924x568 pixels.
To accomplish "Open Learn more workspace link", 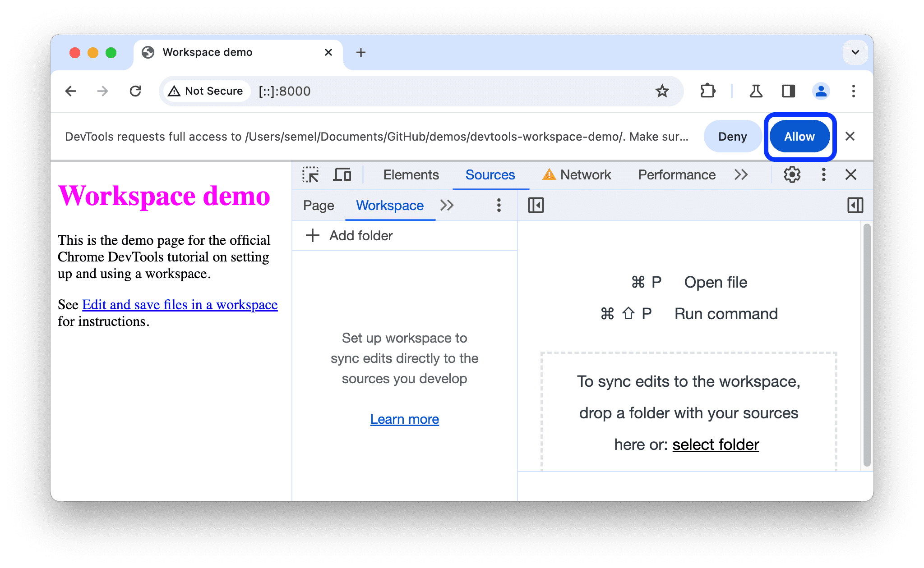I will pyautogui.click(x=405, y=418).
